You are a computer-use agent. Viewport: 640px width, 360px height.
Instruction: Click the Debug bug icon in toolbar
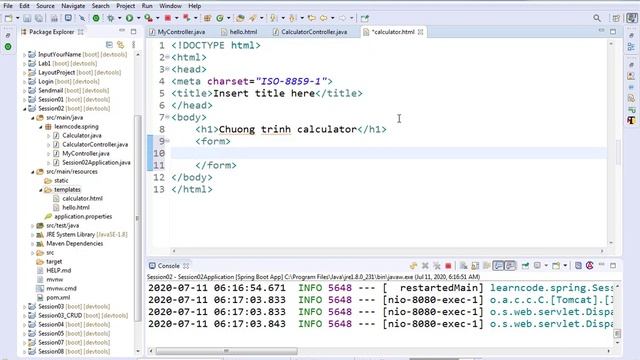111,18
